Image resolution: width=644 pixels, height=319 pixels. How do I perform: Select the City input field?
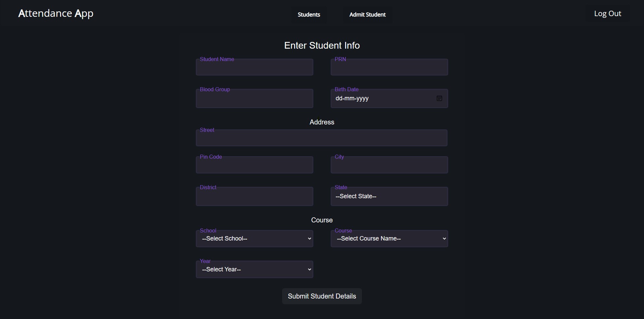[389, 165]
